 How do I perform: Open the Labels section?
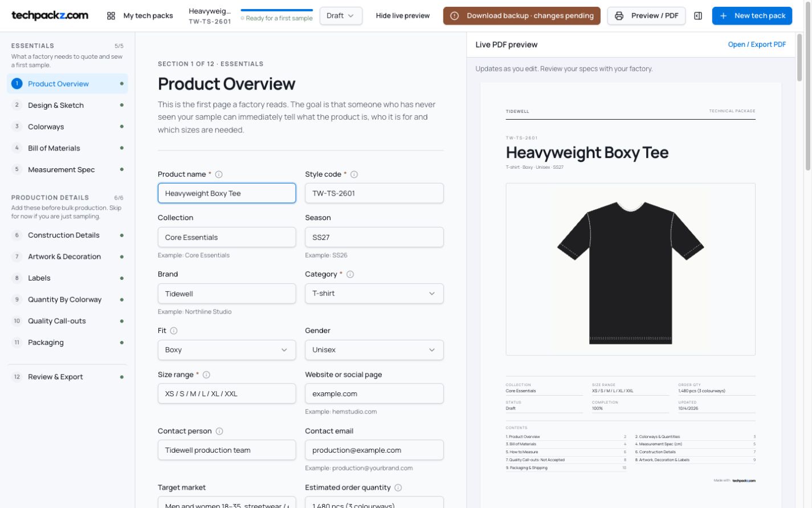click(67, 278)
